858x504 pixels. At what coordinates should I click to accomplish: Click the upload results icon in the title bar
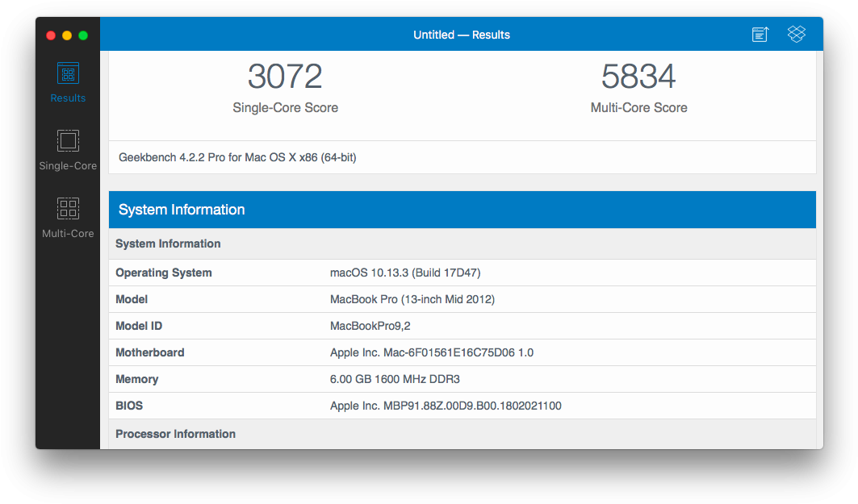760,35
